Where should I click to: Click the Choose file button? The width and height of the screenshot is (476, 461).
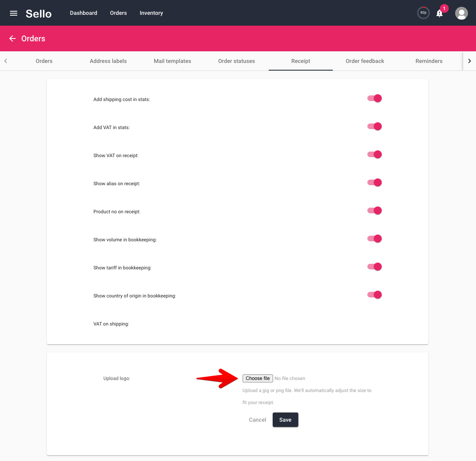tap(258, 378)
